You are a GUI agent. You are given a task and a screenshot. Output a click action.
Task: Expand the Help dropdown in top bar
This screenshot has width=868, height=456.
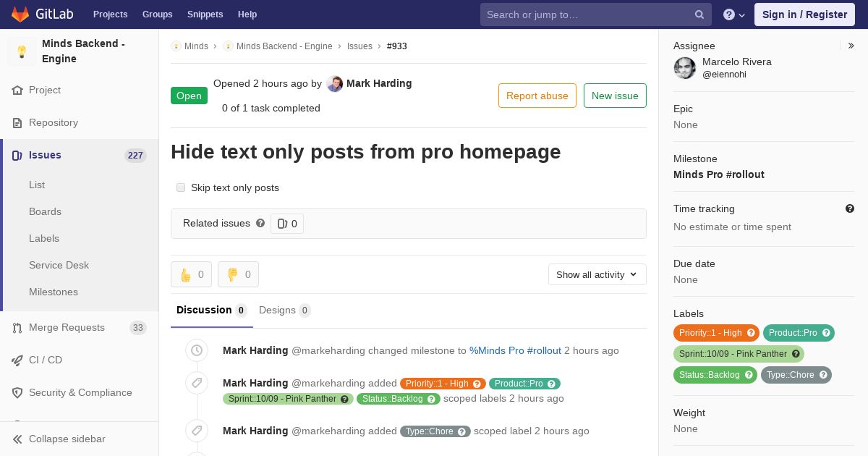(734, 14)
